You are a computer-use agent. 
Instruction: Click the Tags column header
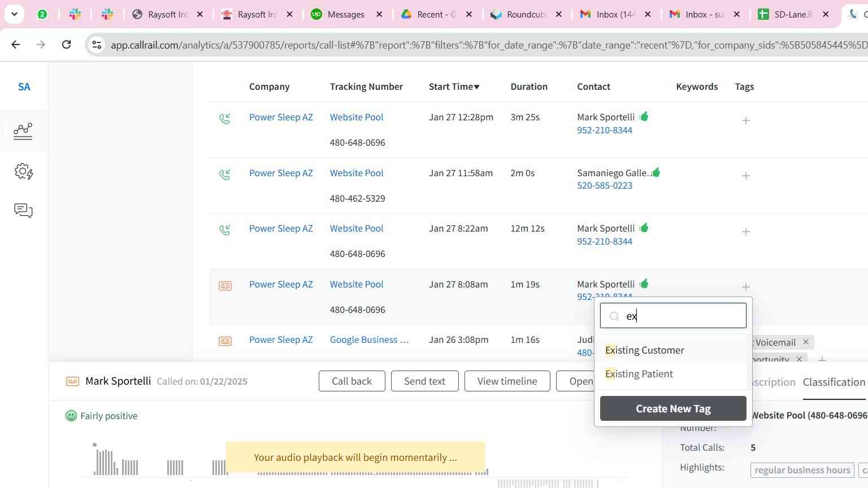point(744,86)
